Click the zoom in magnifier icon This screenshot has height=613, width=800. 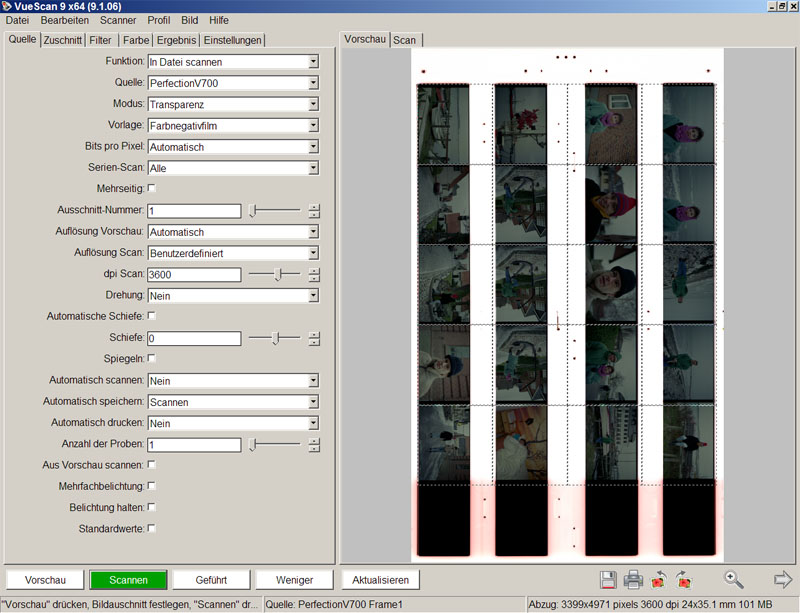coord(734,579)
